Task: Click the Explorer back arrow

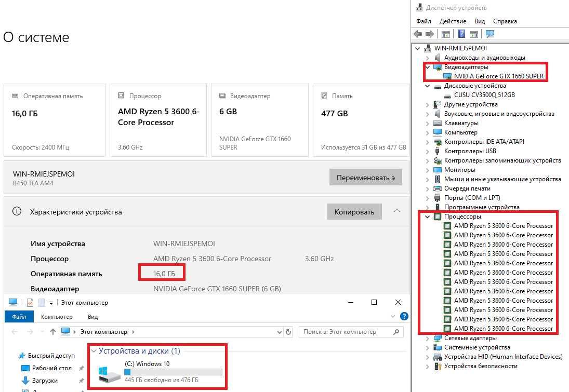Action: pos(15,332)
